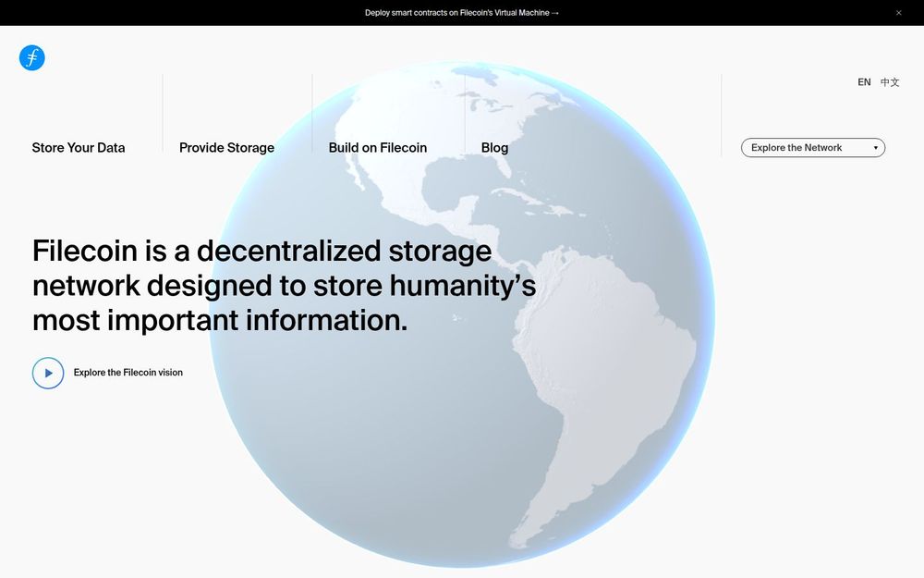The height and width of the screenshot is (578, 924).
Task: Open the Explore the Network dropdown
Action: 812,147
